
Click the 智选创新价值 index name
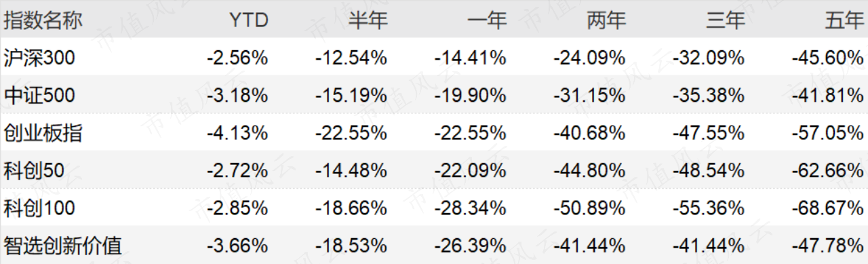63,245
